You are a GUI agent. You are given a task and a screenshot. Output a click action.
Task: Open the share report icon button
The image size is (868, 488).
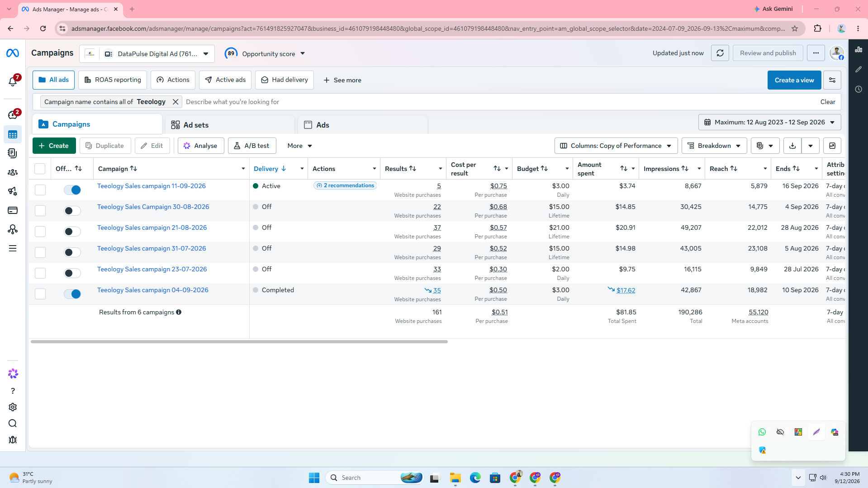[832, 146]
